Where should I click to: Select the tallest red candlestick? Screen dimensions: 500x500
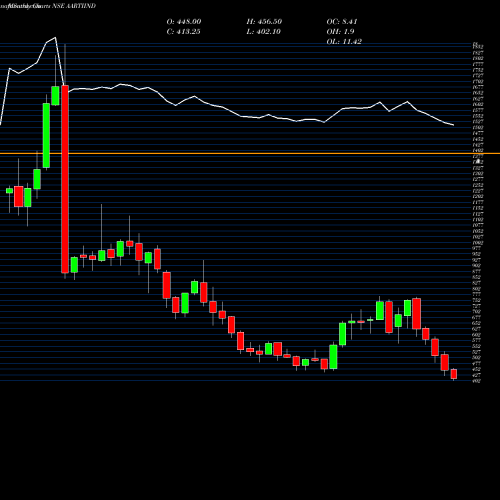point(65,179)
